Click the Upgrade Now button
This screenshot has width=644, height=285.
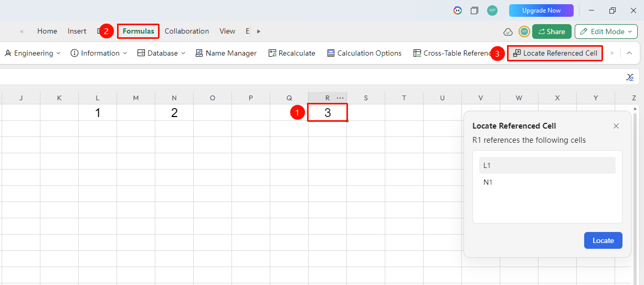coord(541,10)
